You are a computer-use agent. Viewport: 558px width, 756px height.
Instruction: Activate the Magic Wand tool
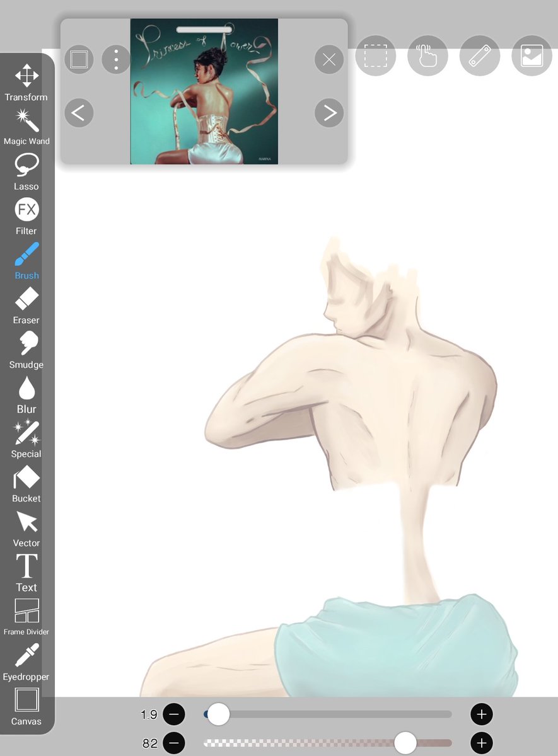coord(26,120)
